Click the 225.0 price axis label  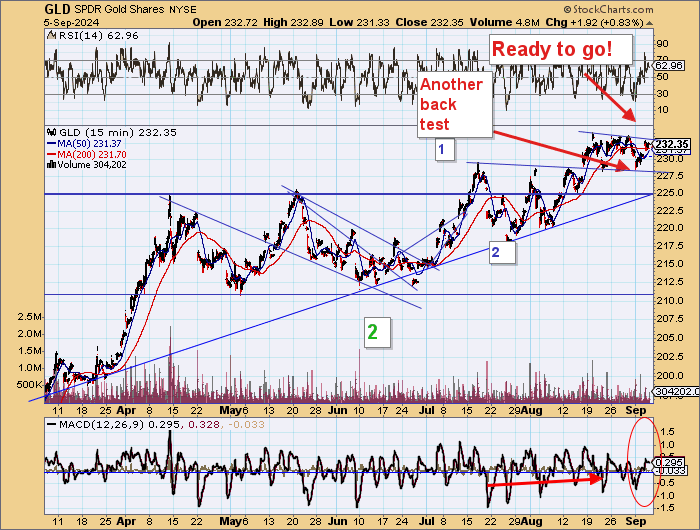tap(670, 193)
